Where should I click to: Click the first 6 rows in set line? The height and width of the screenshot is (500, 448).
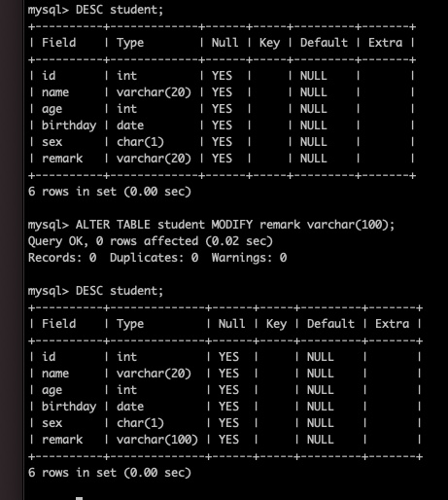[110, 192]
